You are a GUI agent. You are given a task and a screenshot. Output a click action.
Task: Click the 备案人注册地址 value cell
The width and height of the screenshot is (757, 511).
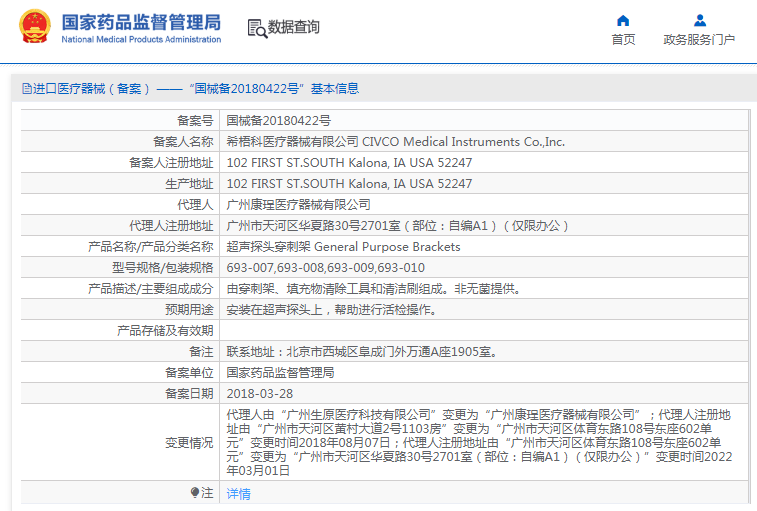(484, 163)
